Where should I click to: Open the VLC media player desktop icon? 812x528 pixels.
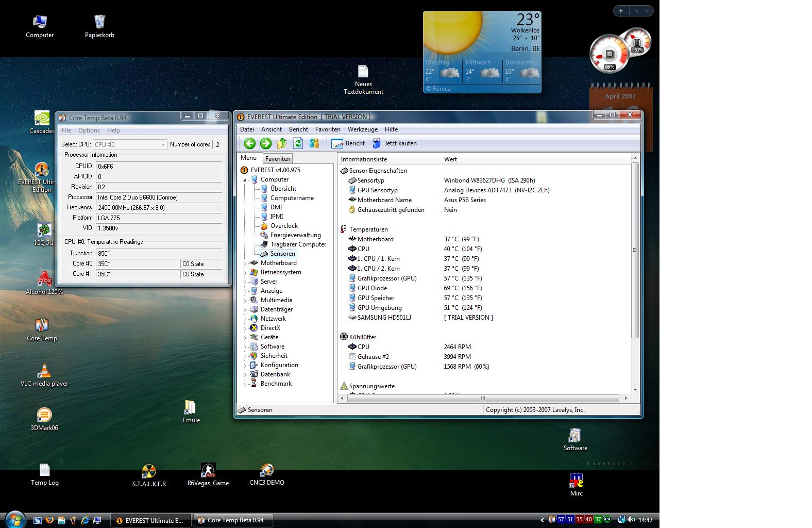(44, 371)
